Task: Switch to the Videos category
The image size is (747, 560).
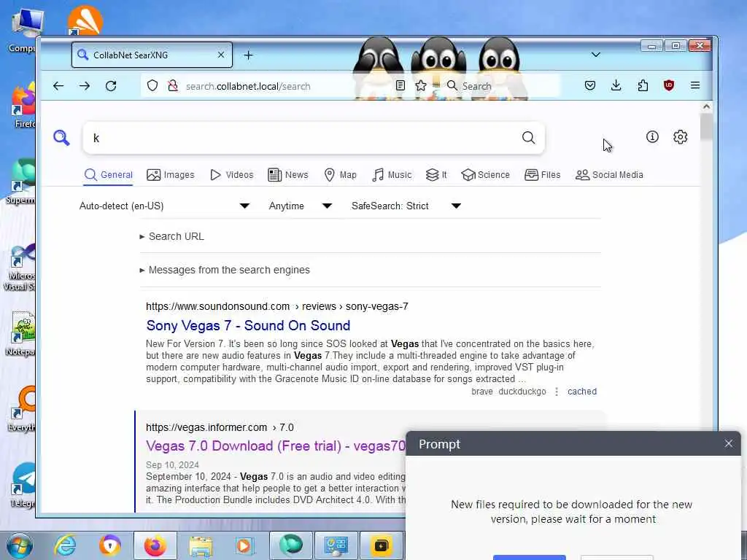Action: click(x=231, y=175)
